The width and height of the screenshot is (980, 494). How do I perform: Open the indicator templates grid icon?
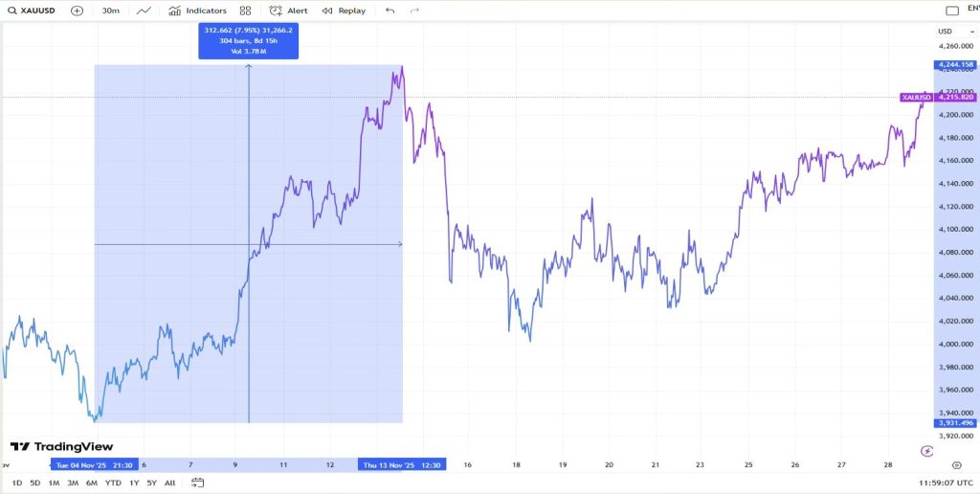pyautogui.click(x=246, y=11)
